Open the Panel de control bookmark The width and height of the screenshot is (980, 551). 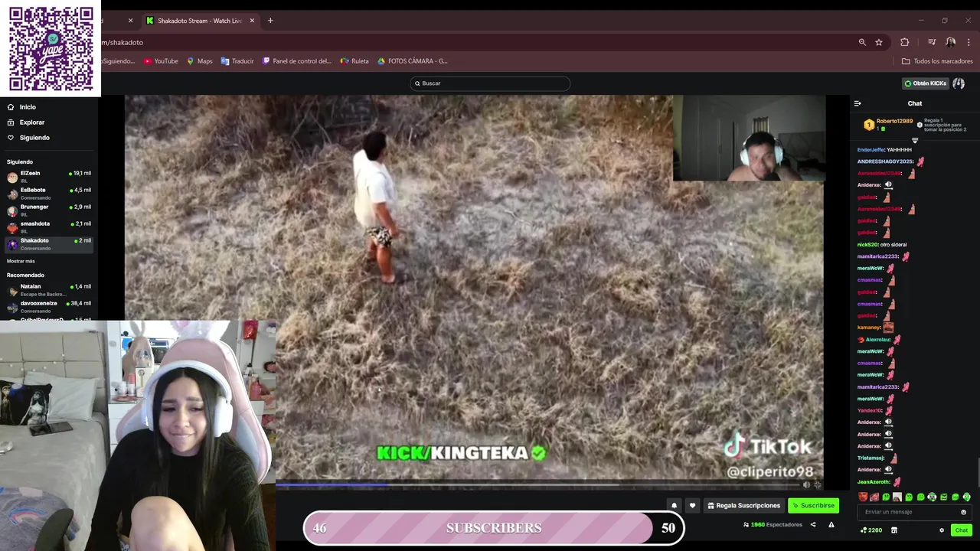click(x=297, y=61)
